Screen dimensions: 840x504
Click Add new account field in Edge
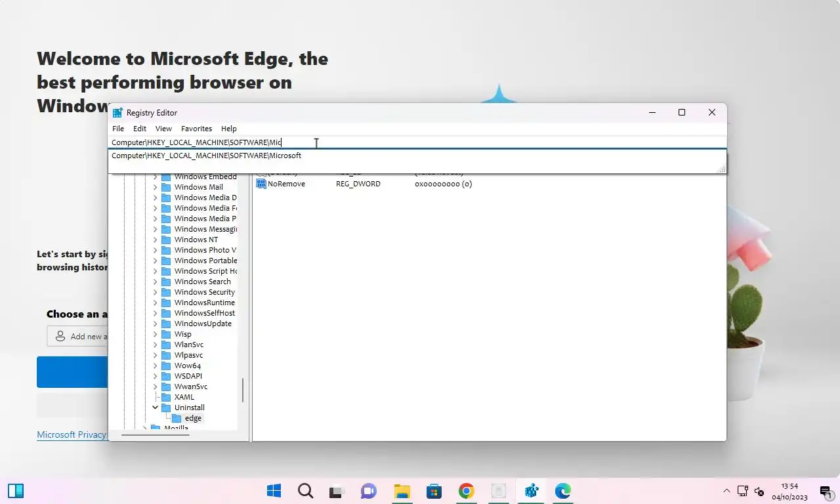pos(77,336)
